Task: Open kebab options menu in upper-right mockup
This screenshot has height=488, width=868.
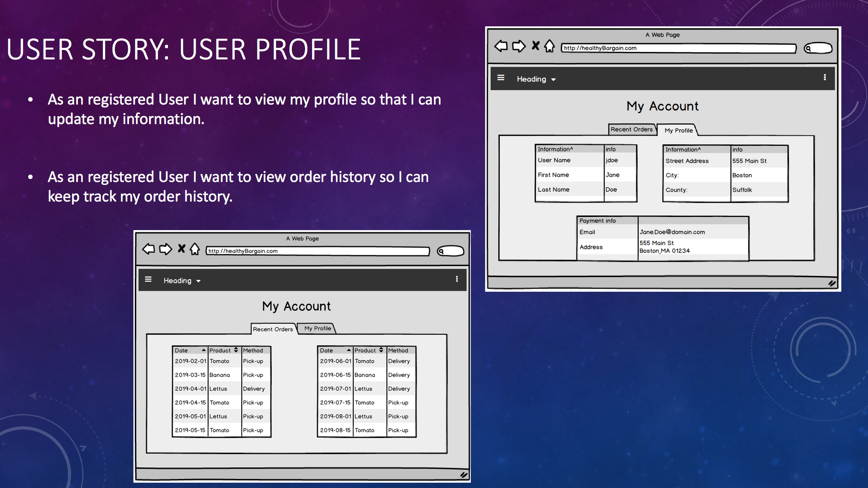Action: (x=825, y=77)
